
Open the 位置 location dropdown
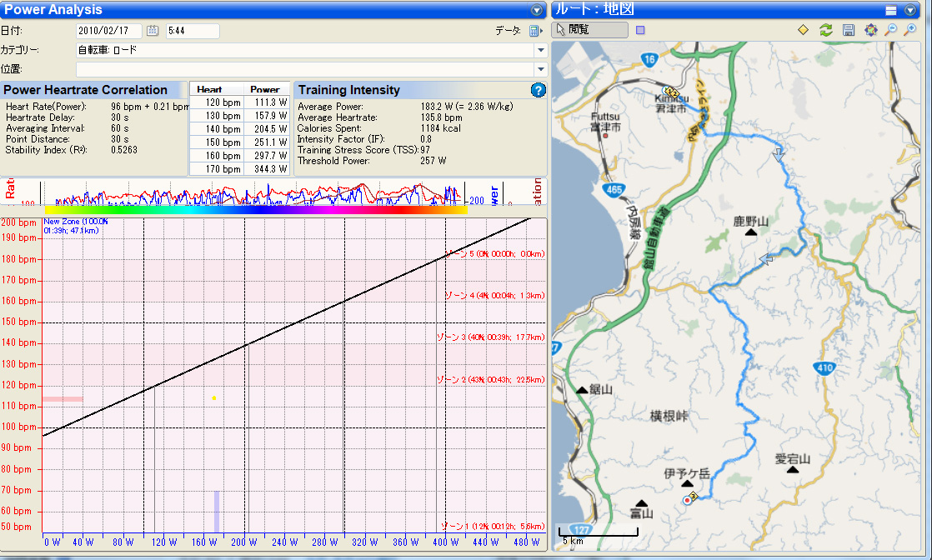click(540, 69)
